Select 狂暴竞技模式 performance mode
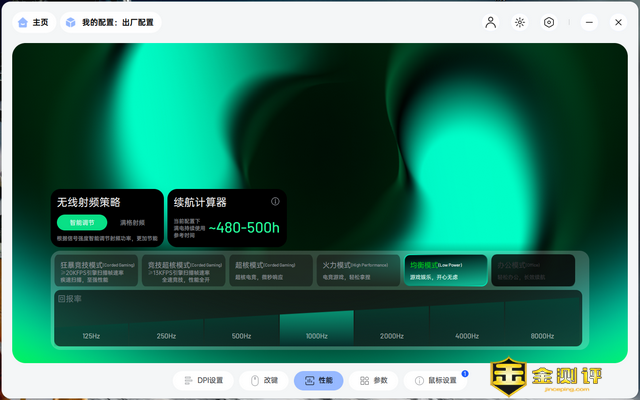The image size is (640, 400). pyautogui.click(x=96, y=271)
